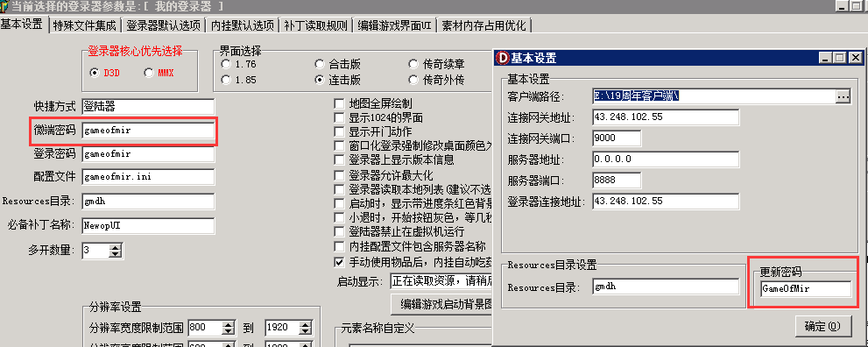The width and height of the screenshot is (868, 347).
Task: Toggle 启动时显示带进度条红色背景 checkbox
Action: tap(339, 203)
